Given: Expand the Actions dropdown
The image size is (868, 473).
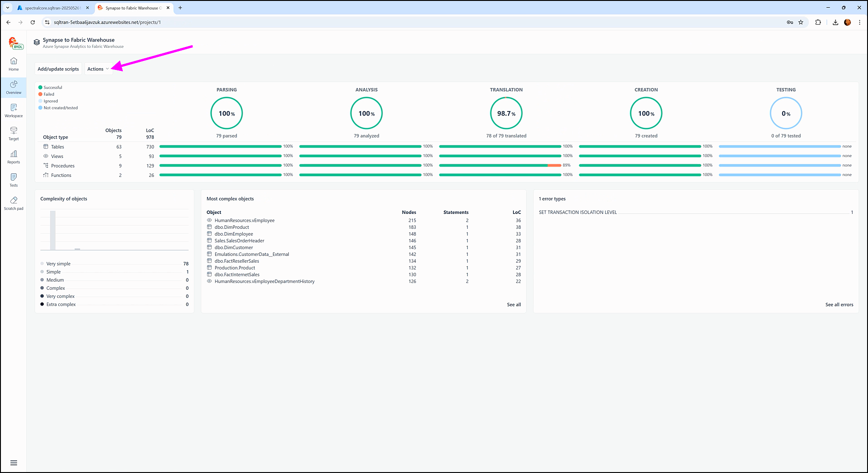Looking at the screenshot, I should pyautogui.click(x=98, y=69).
